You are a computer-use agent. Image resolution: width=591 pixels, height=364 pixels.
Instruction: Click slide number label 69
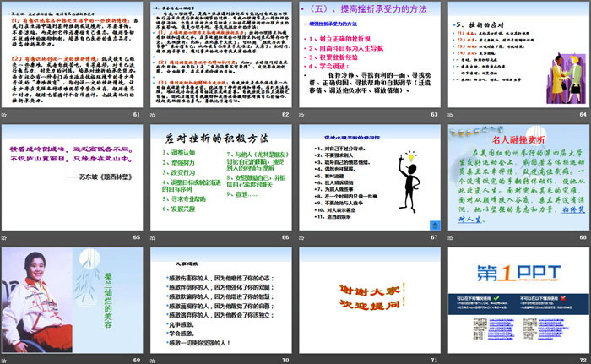pyautogui.click(x=137, y=361)
